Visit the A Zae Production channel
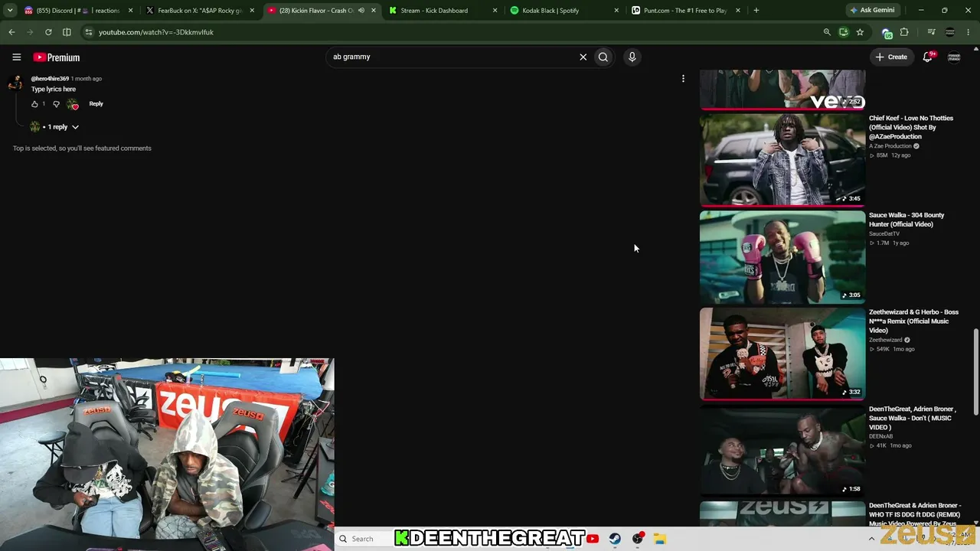This screenshot has height=551, width=980. 890,146
